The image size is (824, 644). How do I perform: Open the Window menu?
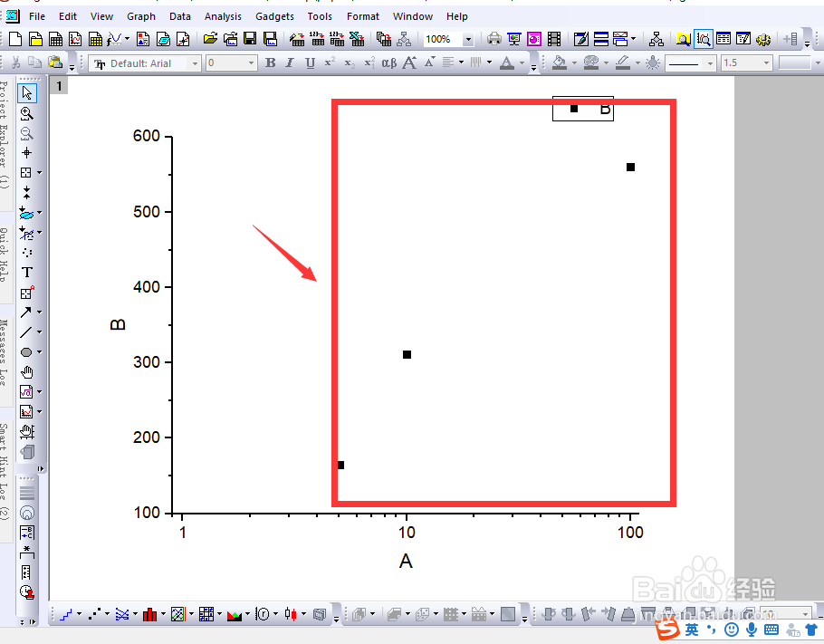pos(413,16)
